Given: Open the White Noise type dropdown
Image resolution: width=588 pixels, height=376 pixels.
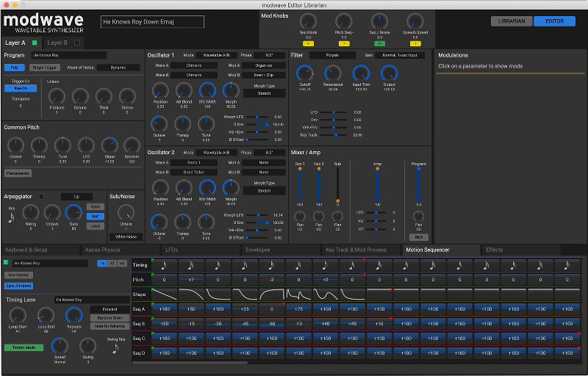Looking at the screenshot, I should pyautogui.click(x=126, y=236).
